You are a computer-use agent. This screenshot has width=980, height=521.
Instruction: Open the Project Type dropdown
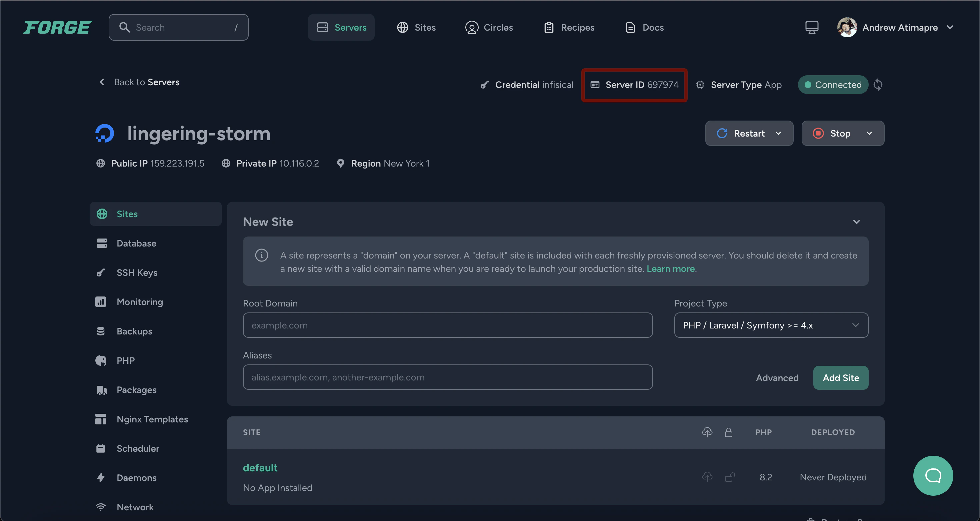[771, 325]
